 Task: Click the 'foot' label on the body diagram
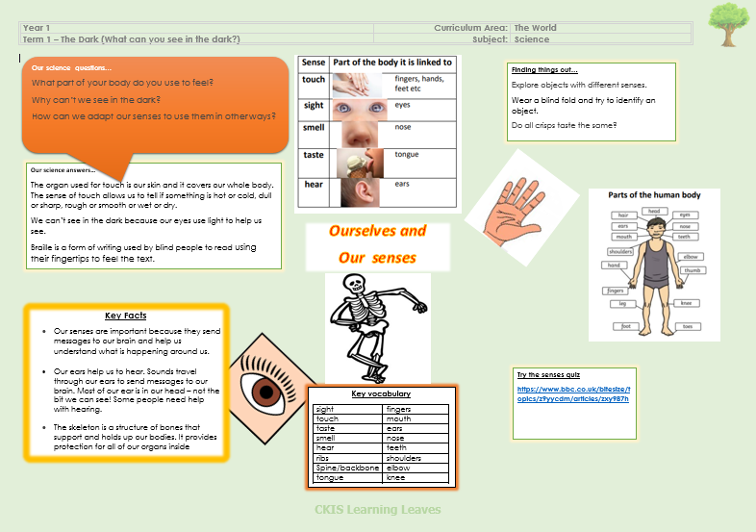pyautogui.click(x=626, y=326)
